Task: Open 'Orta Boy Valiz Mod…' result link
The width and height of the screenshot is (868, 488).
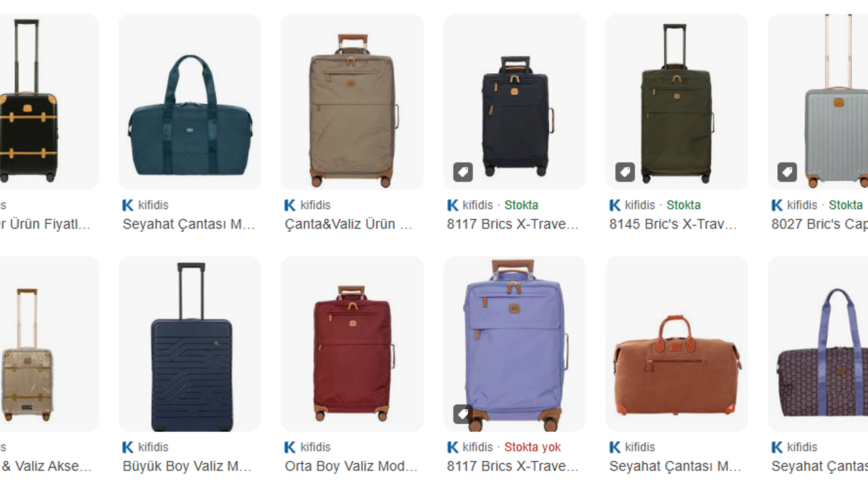Action: [x=351, y=466]
